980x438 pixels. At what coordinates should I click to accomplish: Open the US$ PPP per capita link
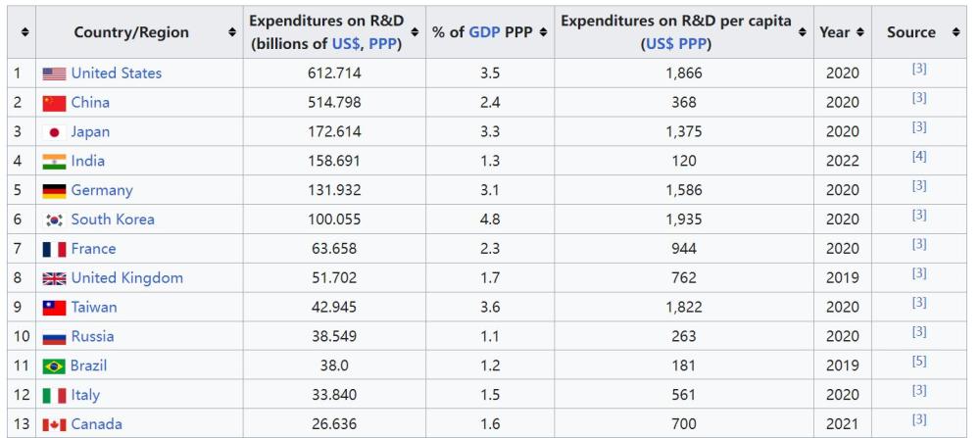(675, 45)
